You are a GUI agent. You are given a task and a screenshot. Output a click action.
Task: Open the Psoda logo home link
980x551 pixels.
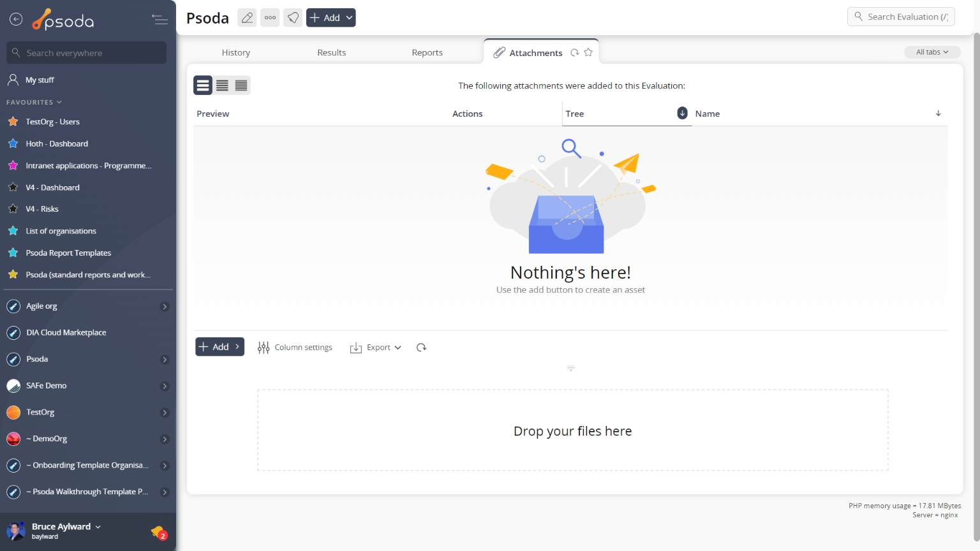(63, 20)
